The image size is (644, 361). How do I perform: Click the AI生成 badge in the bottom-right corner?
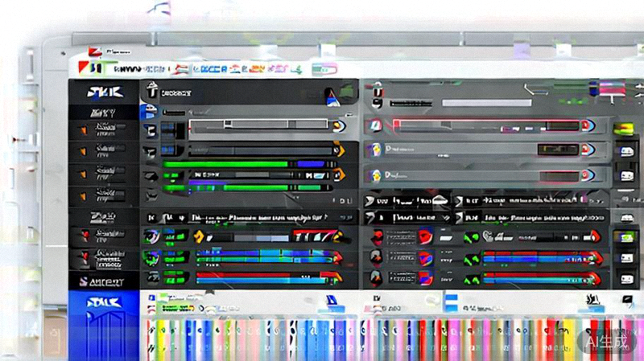605,342
